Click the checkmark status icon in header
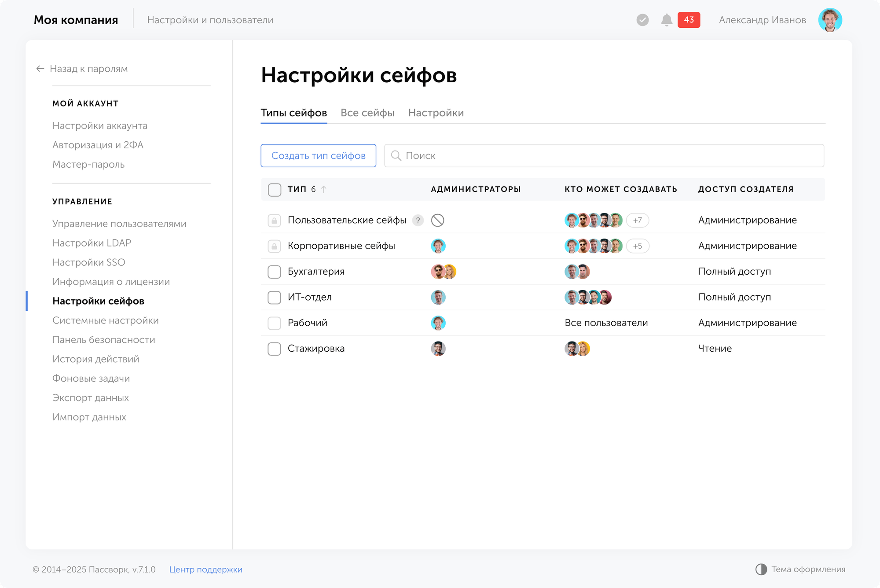The image size is (880, 588). click(x=642, y=20)
